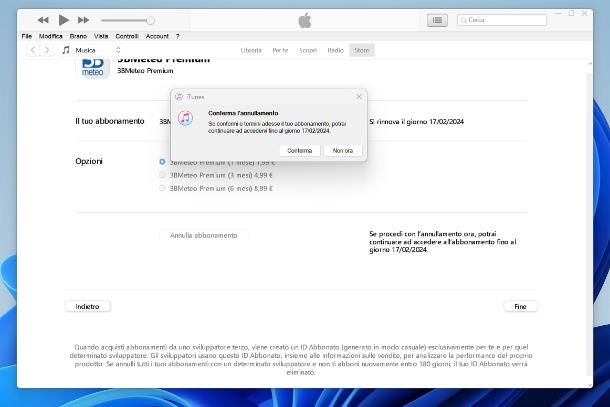Switch to the Per te tab
This screenshot has width=610, height=407.
point(280,50)
